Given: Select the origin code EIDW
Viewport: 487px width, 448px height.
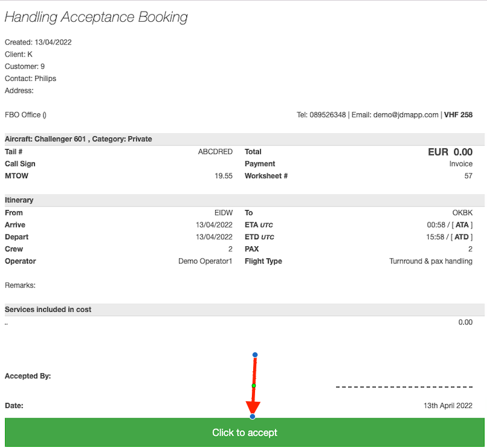Looking at the screenshot, I should (x=223, y=213).
